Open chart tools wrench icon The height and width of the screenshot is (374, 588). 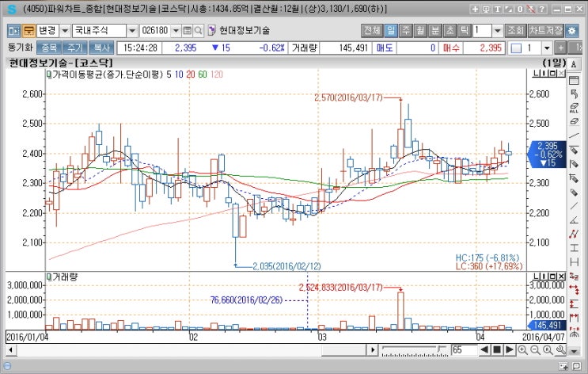[x=560, y=350]
